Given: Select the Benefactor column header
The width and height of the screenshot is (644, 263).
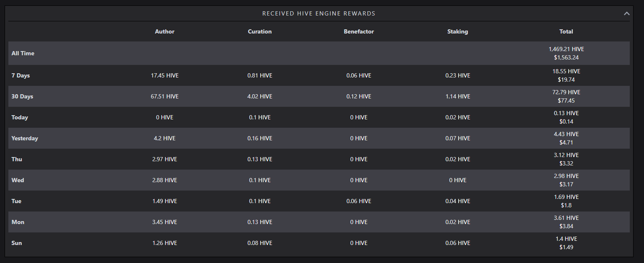Looking at the screenshot, I should pyautogui.click(x=359, y=31).
